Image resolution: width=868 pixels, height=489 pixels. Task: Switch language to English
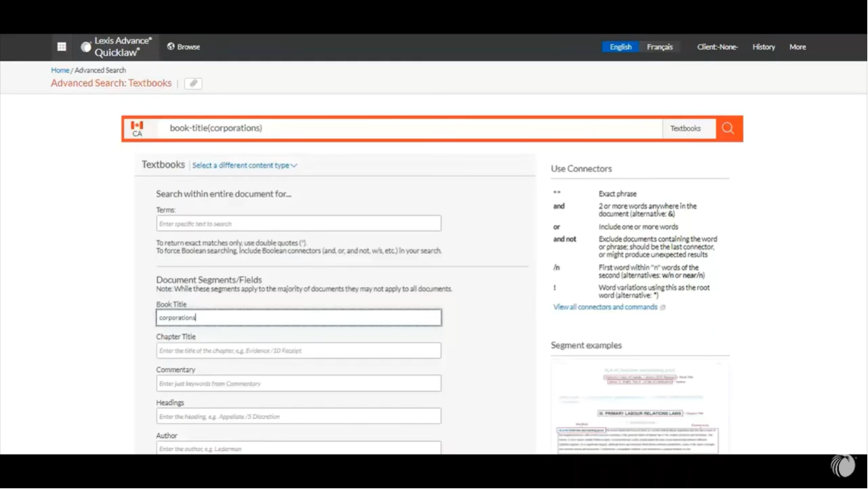click(620, 47)
